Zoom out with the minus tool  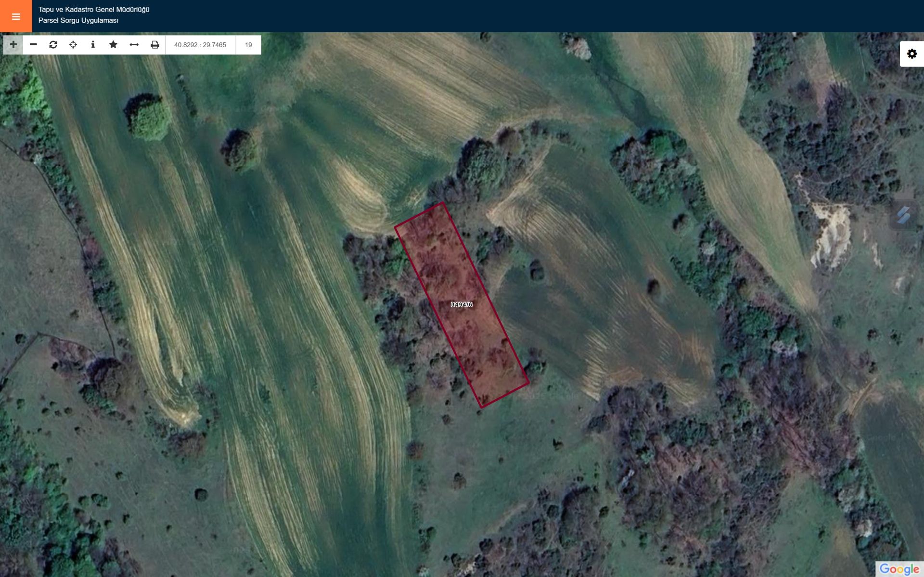[33, 45]
